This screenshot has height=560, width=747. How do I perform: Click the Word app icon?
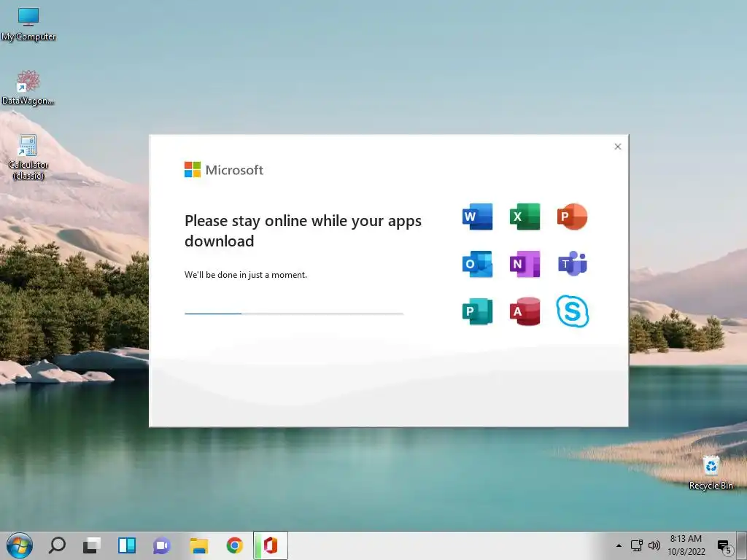477,217
